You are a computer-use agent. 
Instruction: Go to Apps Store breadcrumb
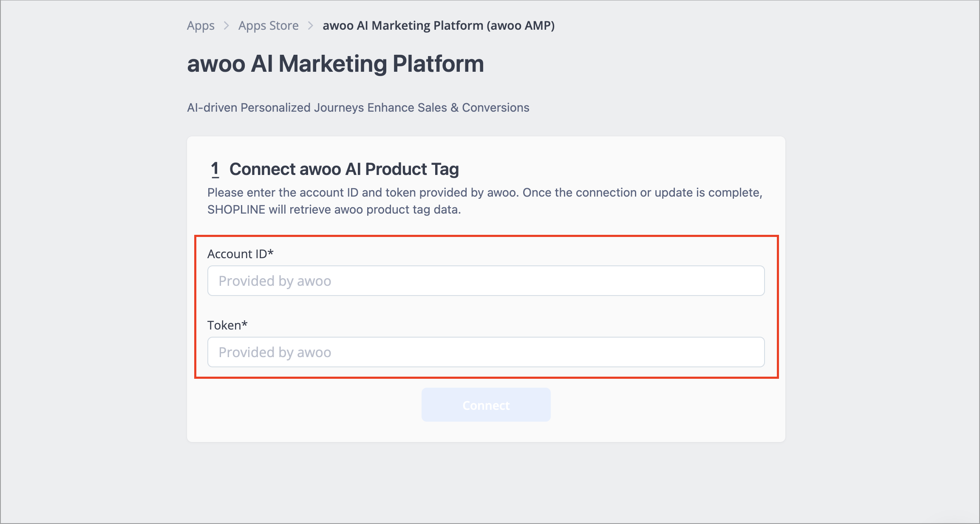pos(268,26)
